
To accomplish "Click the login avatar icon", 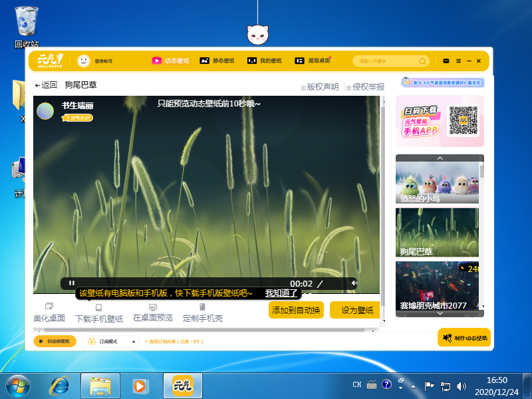I will pos(84,61).
